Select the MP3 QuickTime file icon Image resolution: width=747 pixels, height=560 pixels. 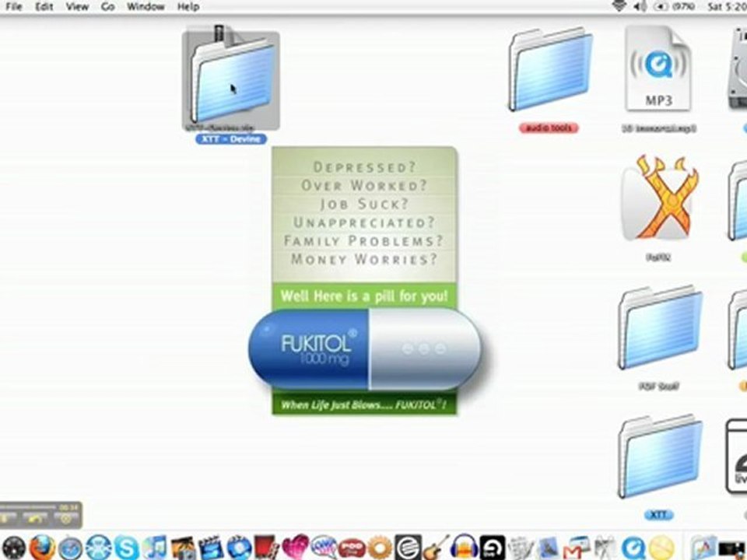coord(658,69)
